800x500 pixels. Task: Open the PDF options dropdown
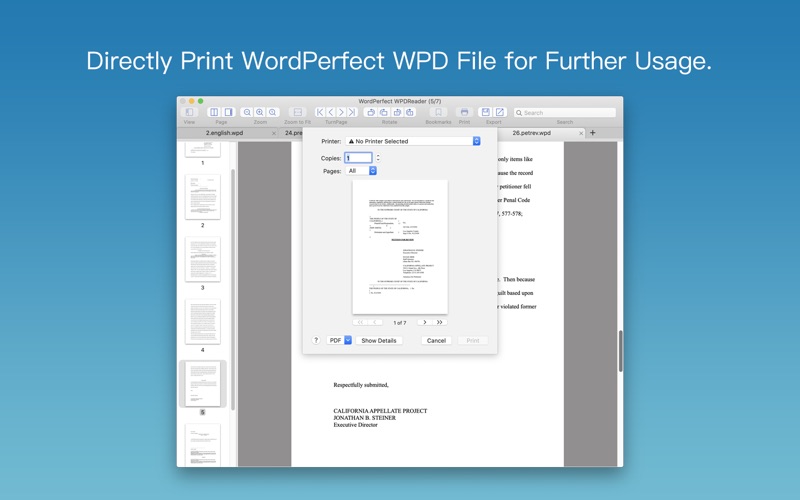(x=339, y=340)
